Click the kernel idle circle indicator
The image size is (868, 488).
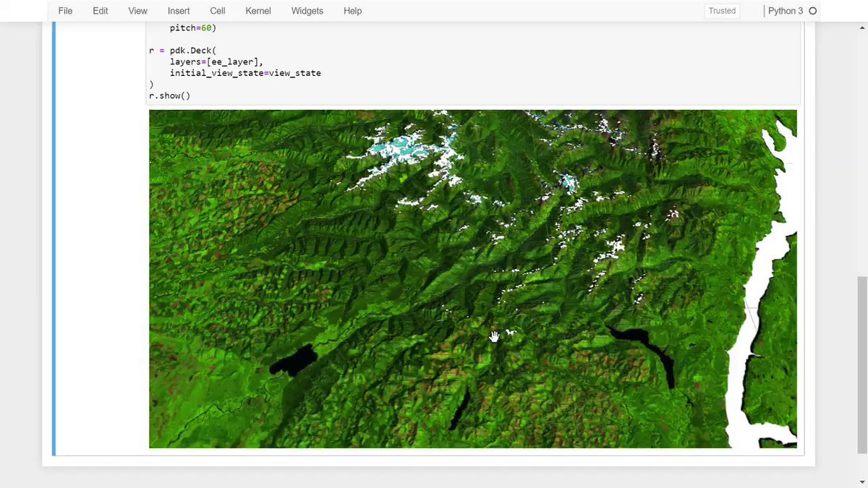pos(812,11)
